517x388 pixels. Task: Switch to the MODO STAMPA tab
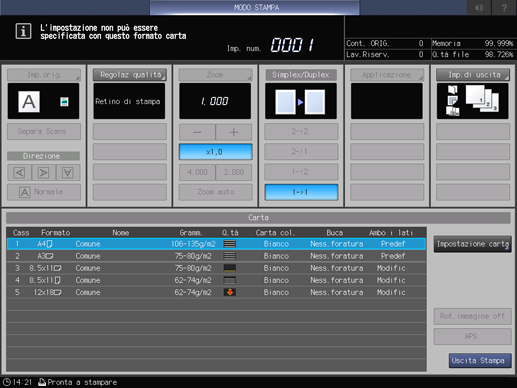(255, 7)
